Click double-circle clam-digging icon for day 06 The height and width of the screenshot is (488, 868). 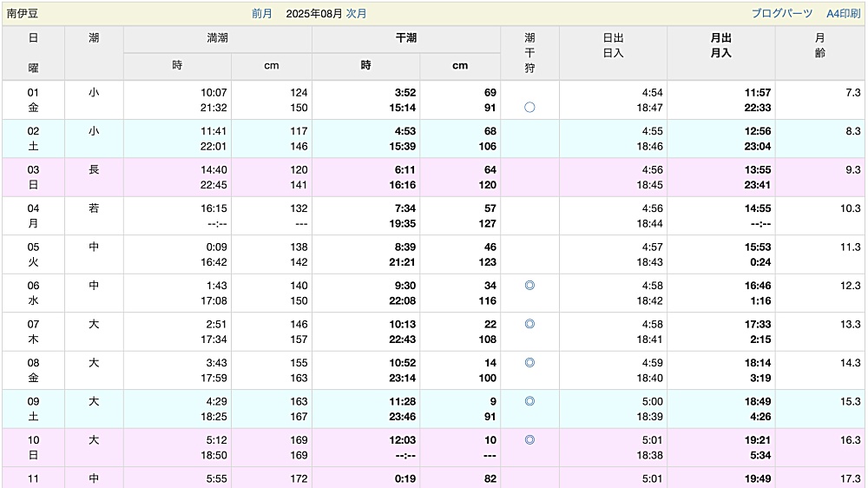529,286
